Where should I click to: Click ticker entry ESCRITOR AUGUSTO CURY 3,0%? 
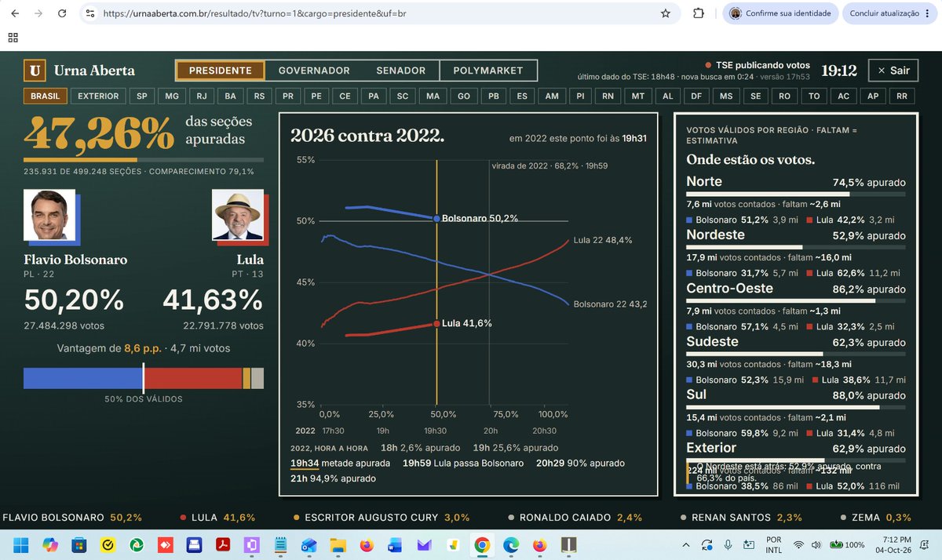382,518
